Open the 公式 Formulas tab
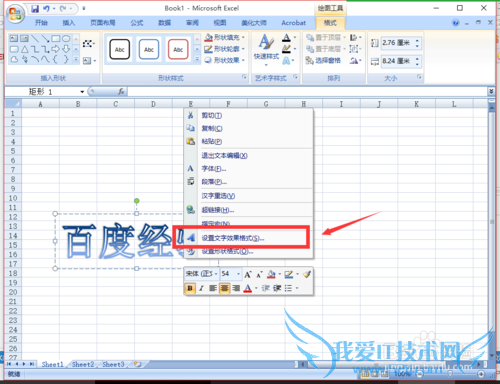 tap(137, 23)
